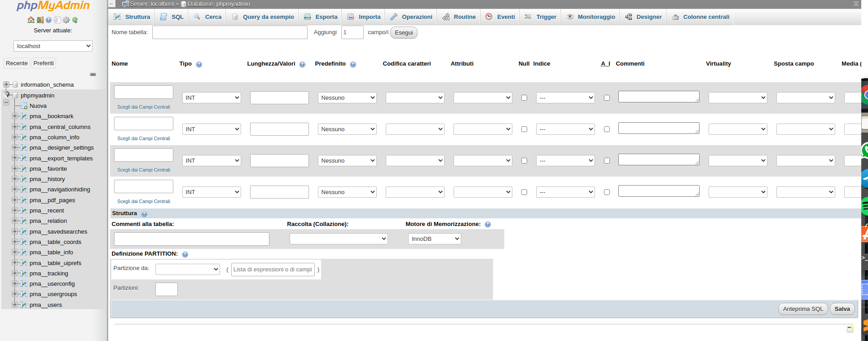This screenshot has width=868, height=341.
Task: Open the Nessuno default dropdown in second row
Action: [x=347, y=129]
